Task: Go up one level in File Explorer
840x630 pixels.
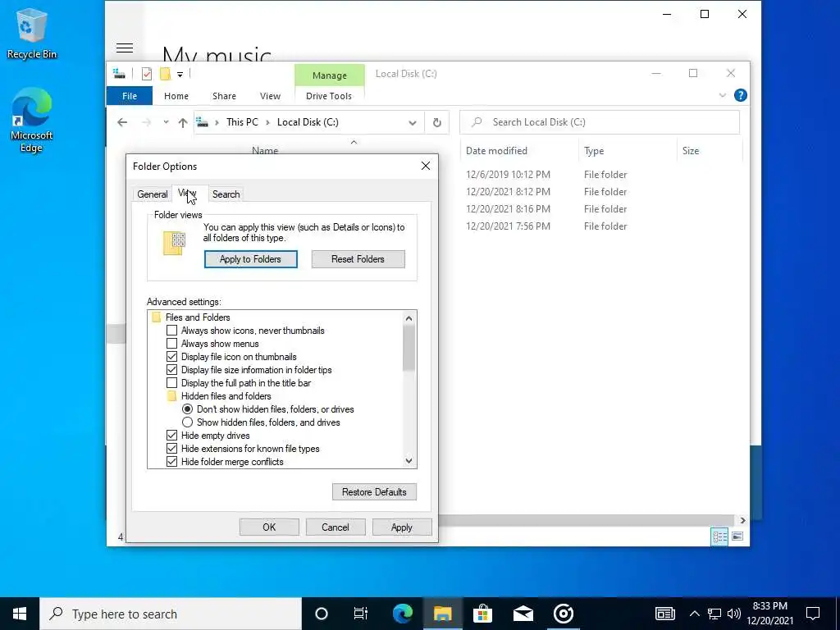Action: pos(183,123)
